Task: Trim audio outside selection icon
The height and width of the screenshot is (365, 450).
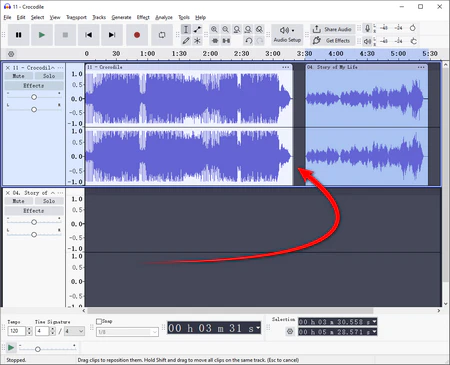Action: point(215,41)
